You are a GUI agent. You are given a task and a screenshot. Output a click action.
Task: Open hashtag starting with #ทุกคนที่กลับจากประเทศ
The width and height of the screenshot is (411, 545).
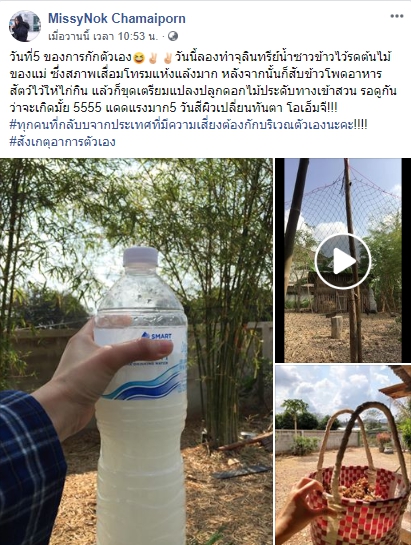pyautogui.click(x=188, y=125)
